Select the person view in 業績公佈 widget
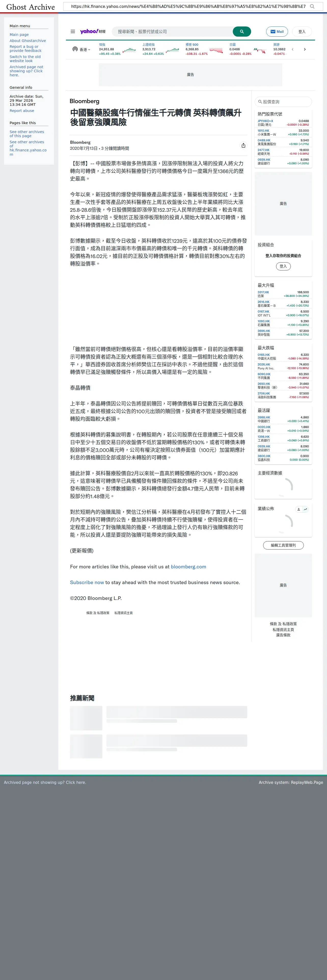This screenshot has height=980, width=327. [x=299, y=509]
